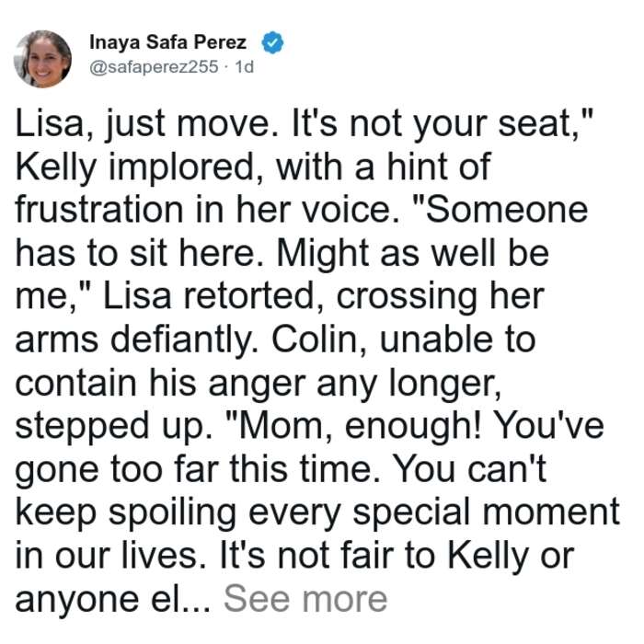644x644 pixels.
Task: Click the text "Lisa retorted"
Action: [208, 296]
